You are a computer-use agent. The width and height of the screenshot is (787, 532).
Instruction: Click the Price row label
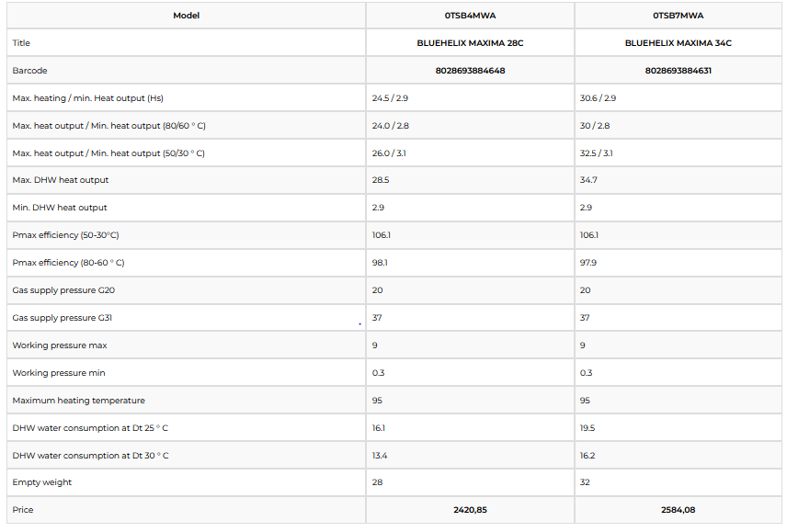(21, 510)
